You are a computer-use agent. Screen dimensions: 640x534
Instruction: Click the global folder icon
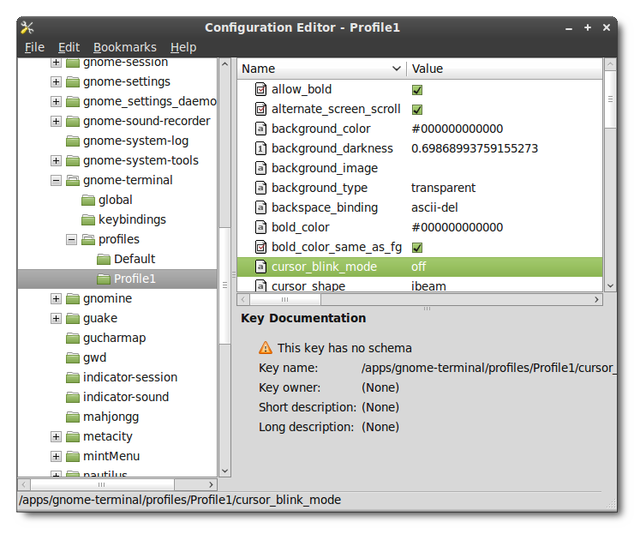88,200
